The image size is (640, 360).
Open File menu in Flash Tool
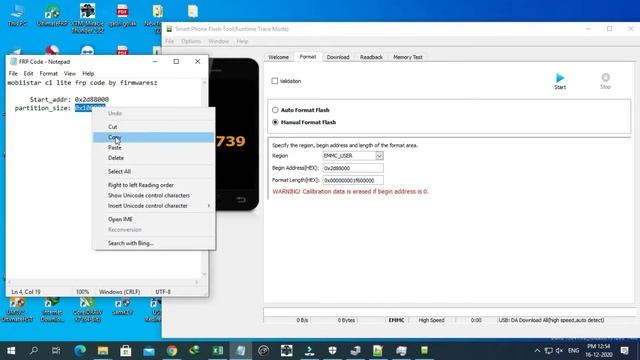169,41
